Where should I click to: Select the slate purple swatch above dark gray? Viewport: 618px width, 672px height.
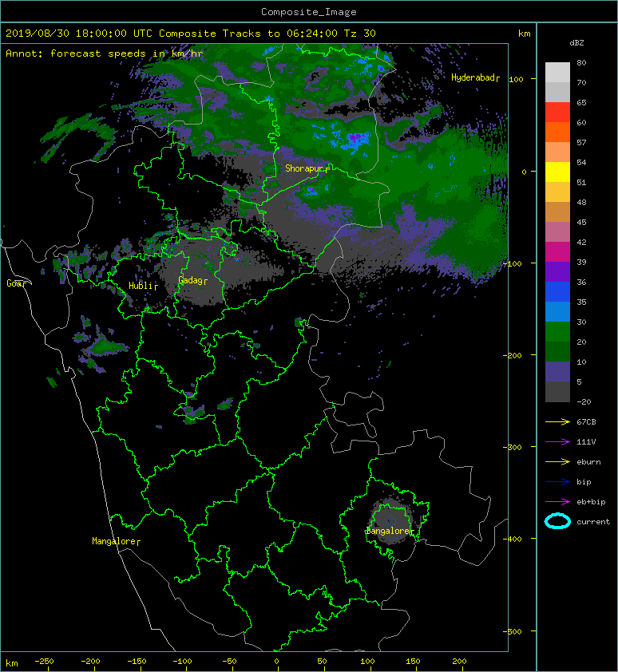coord(557,372)
